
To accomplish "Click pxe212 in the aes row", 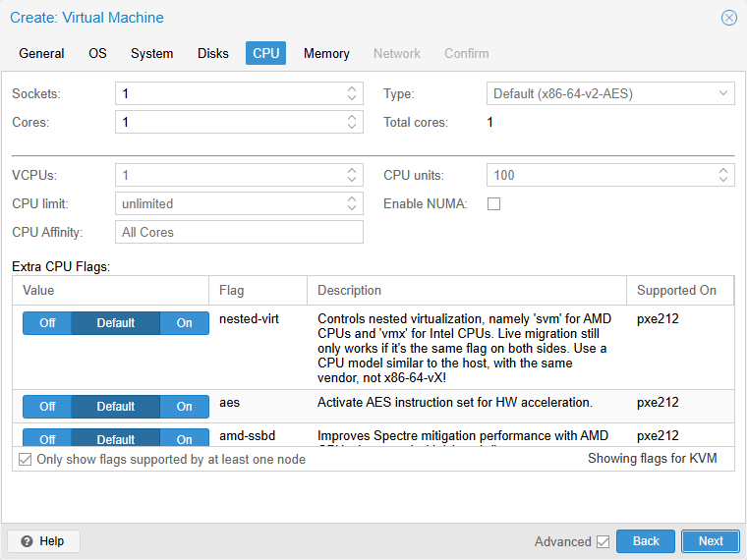I will point(658,403).
